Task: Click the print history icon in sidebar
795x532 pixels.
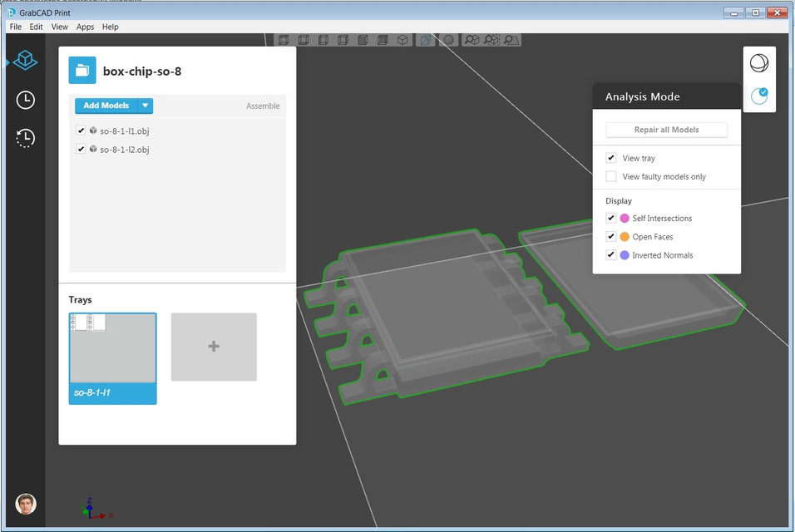Action: click(24, 138)
